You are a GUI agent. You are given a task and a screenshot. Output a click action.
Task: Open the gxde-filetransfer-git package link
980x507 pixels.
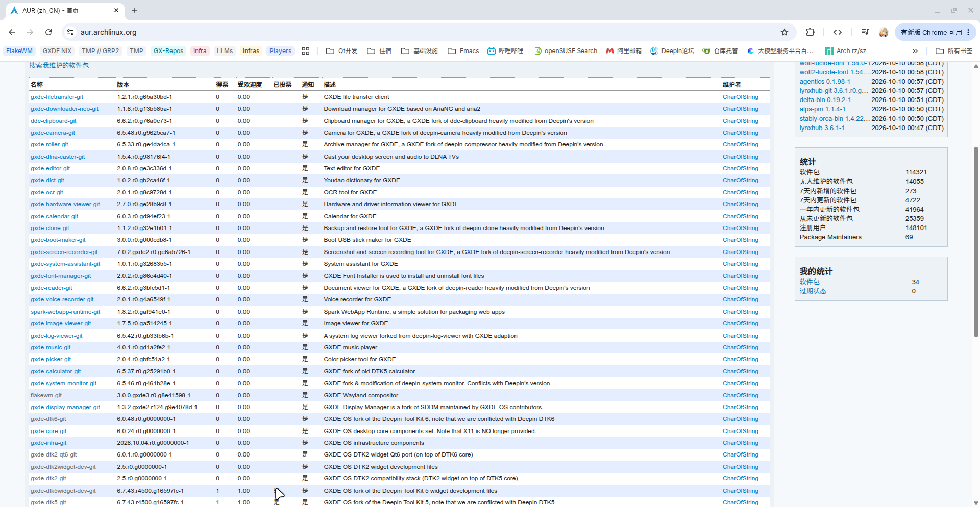click(x=57, y=97)
